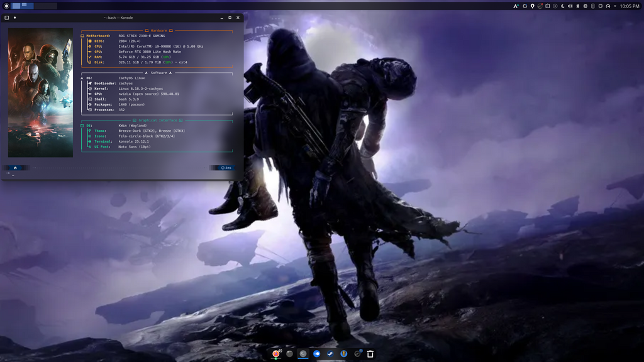The image size is (644, 362).
Task: Open the clock showing 10:05 PM
Action: [x=630, y=6]
